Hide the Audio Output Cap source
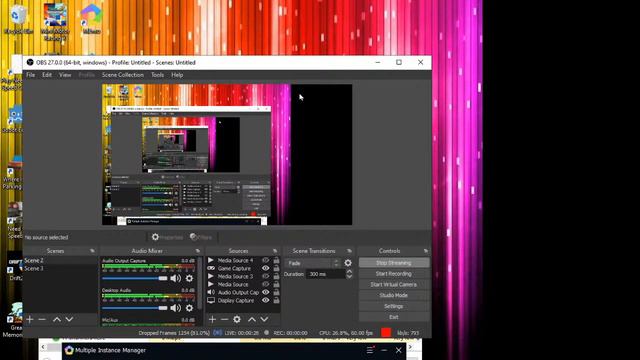This screenshot has height=360, width=640. [265, 292]
